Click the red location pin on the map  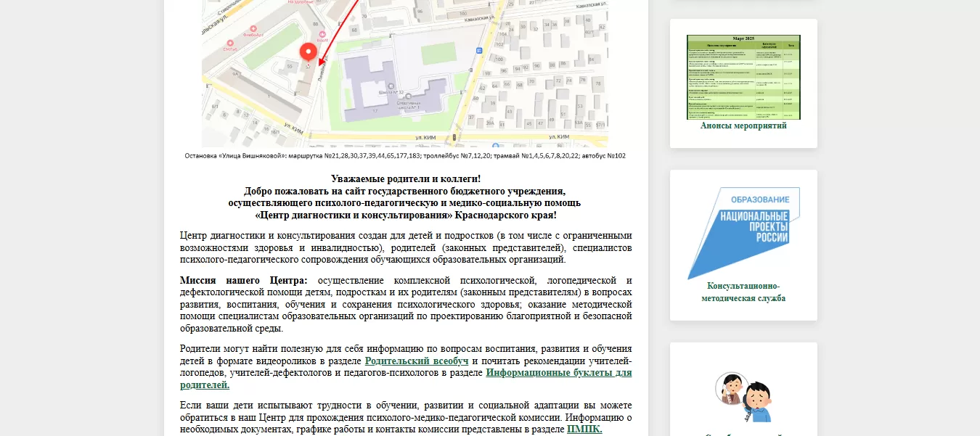coord(308,52)
